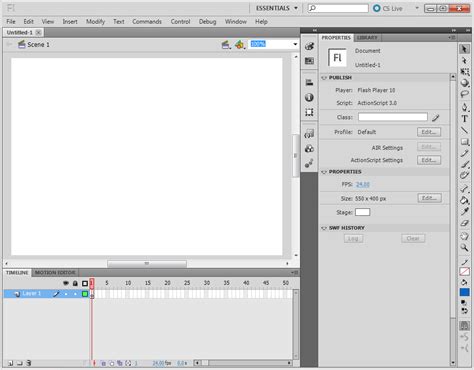Toggle show all layers as outlines

click(x=85, y=283)
